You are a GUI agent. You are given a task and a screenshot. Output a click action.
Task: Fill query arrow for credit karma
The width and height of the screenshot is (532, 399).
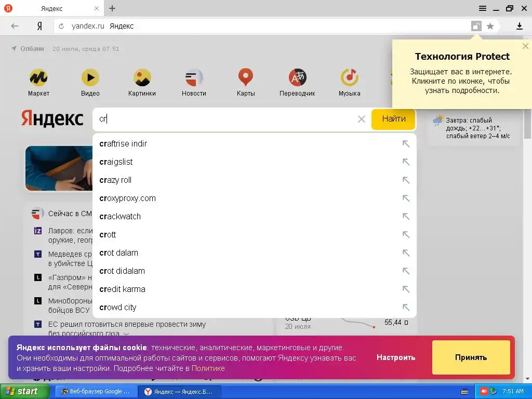click(x=406, y=289)
